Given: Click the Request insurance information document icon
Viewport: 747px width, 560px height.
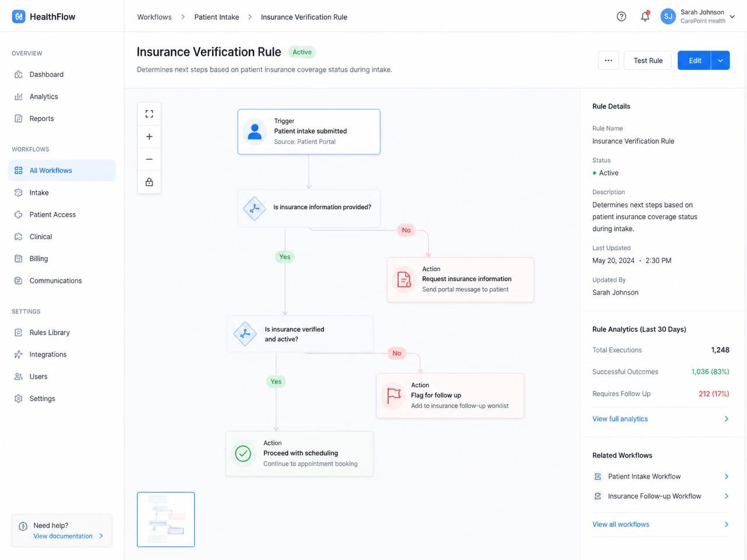Looking at the screenshot, I should pyautogui.click(x=404, y=279).
